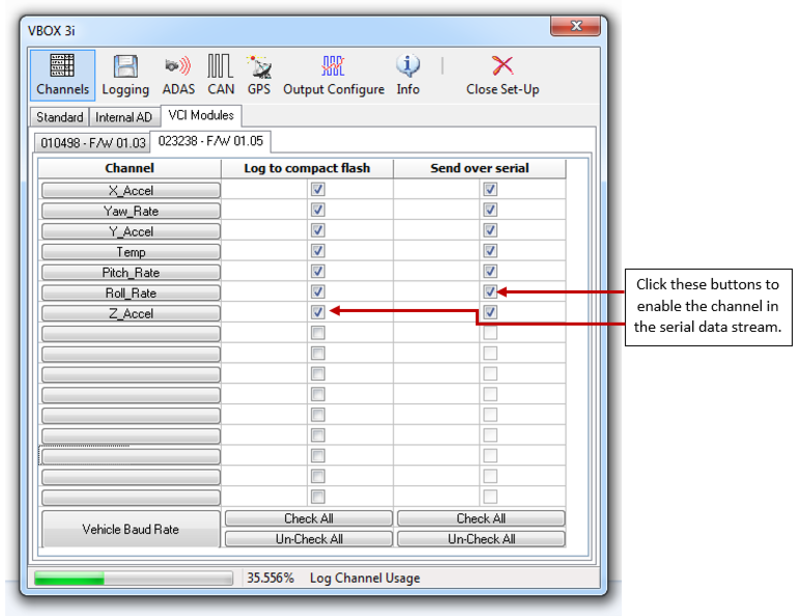This screenshot has height=616, width=800.
Task: Toggle Z_Accel log to compact flash
Action: click(318, 312)
